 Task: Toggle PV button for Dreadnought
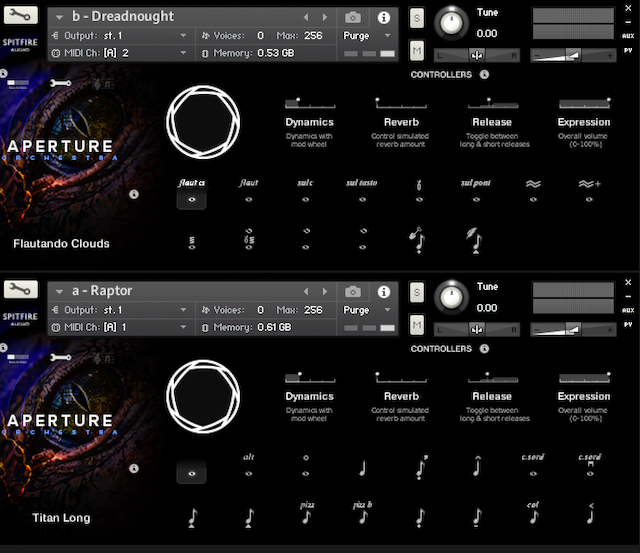pyautogui.click(x=628, y=50)
